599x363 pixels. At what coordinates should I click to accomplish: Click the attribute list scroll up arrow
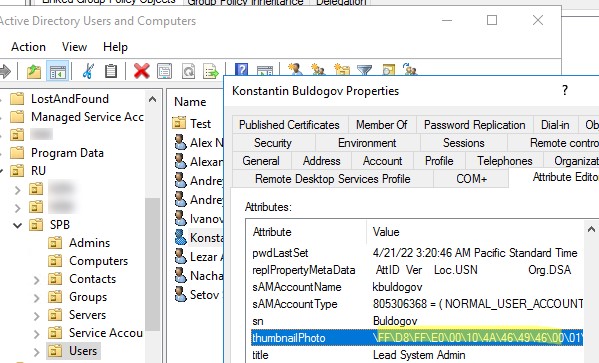(591, 229)
